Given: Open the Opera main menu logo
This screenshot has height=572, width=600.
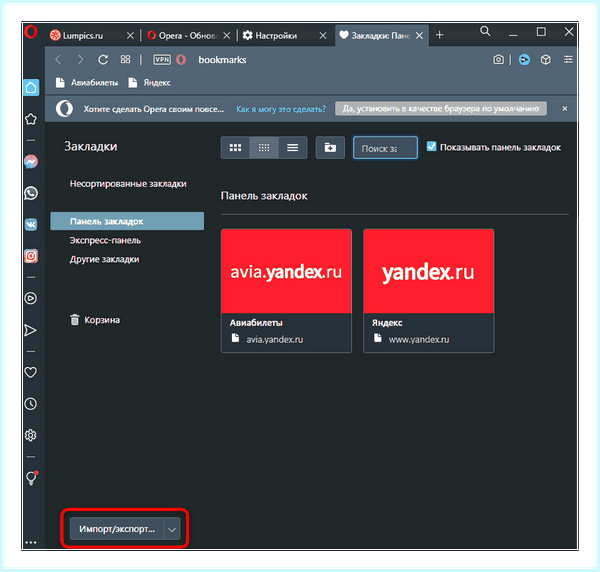Looking at the screenshot, I should [31, 32].
